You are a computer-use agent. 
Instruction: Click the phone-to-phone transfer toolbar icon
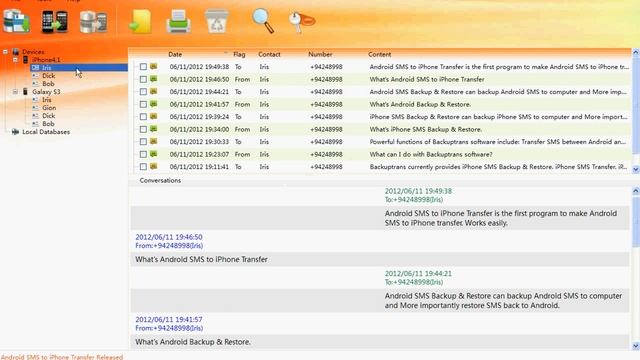(55, 22)
